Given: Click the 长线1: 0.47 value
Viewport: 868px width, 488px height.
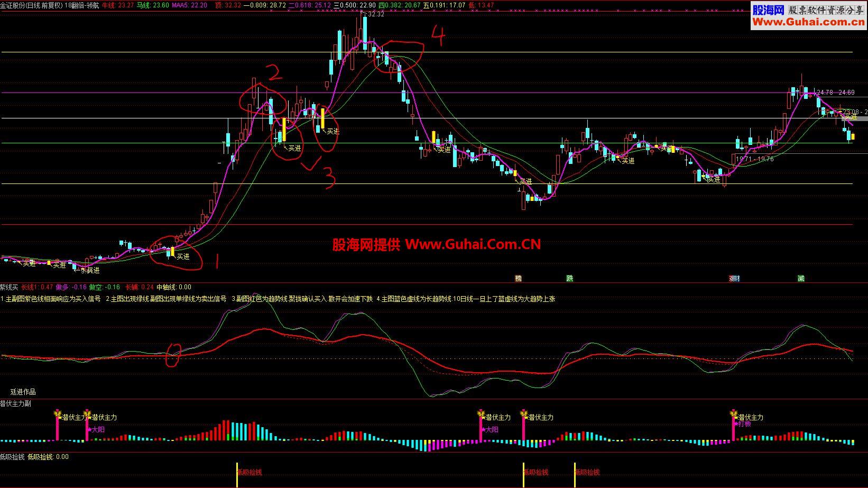Looking at the screenshot, I should click(x=37, y=287).
